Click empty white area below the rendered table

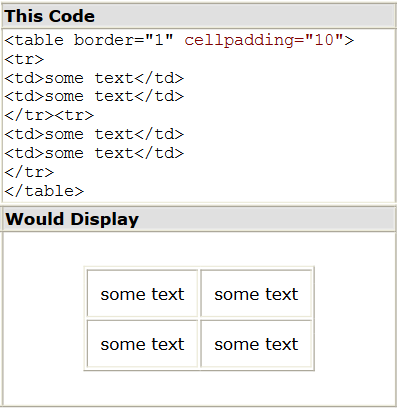point(199,388)
